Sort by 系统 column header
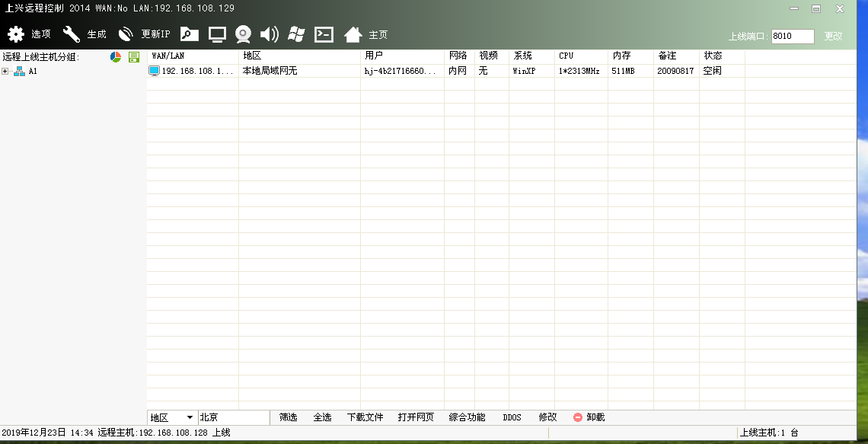The image size is (868, 444). (x=532, y=56)
